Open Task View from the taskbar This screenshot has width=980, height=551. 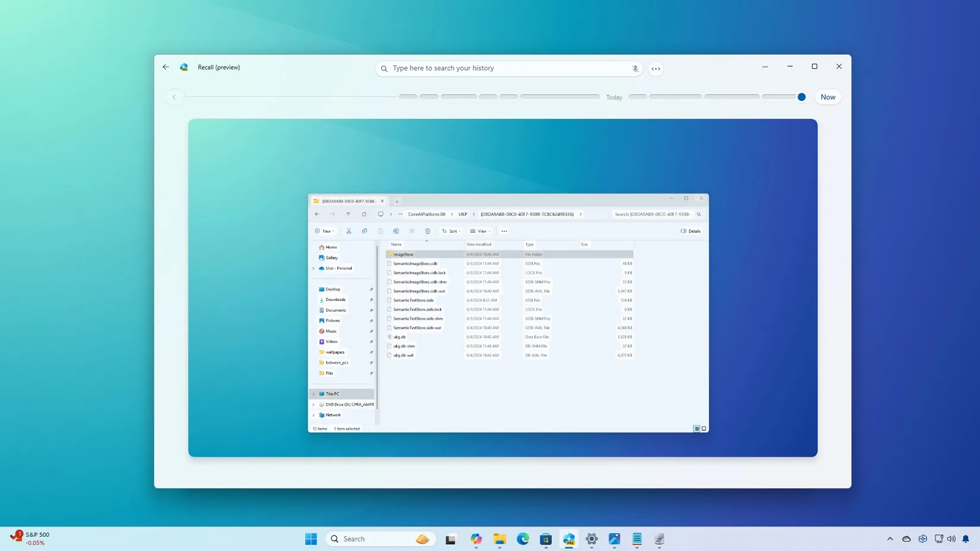pyautogui.click(x=451, y=539)
